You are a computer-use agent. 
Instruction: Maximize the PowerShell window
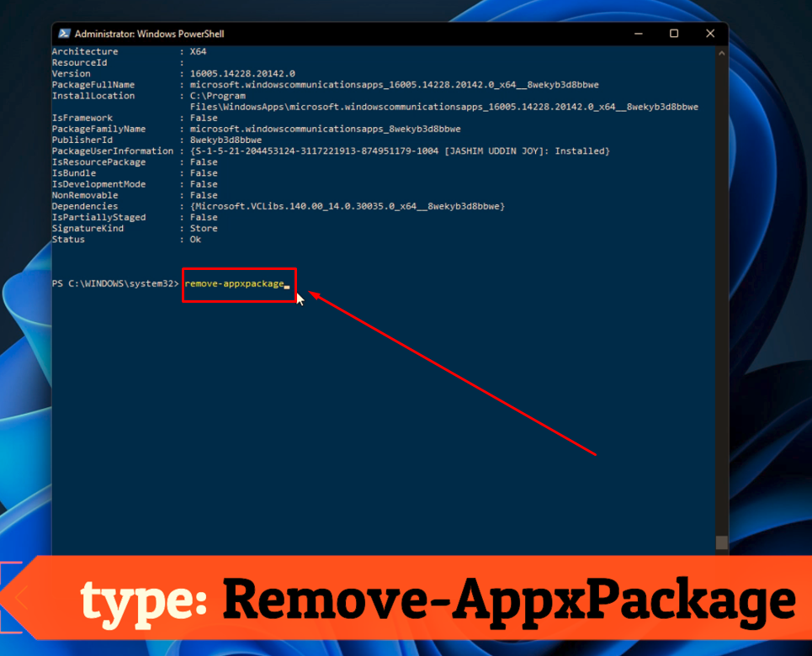[674, 34]
